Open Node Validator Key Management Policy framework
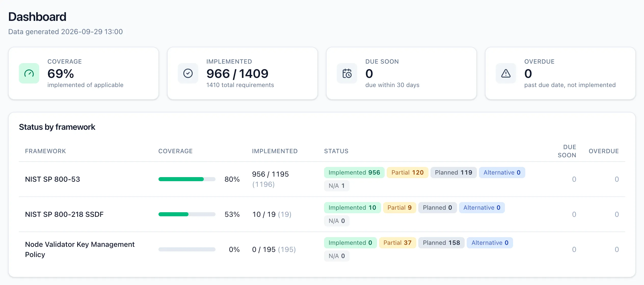 (x=80, y=249)
